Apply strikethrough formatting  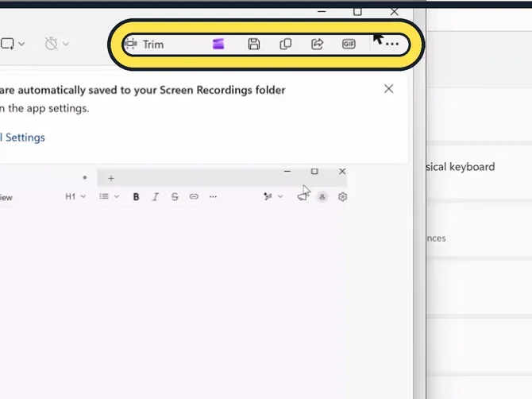(x=175, y=197)
